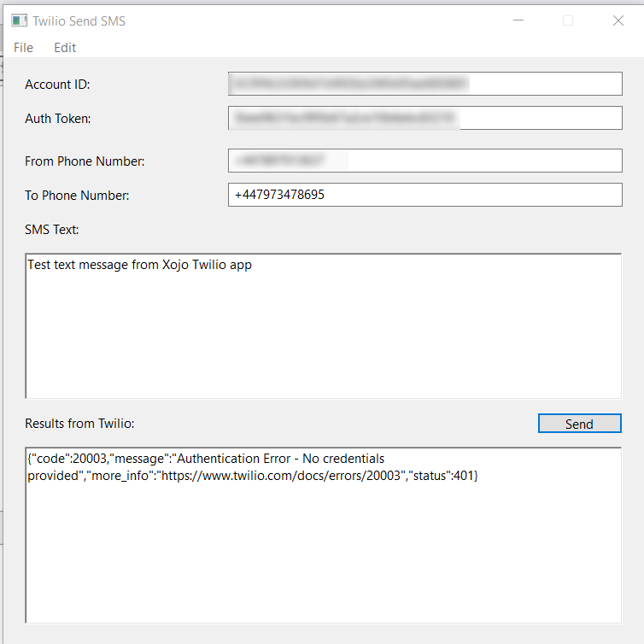This screenshot has height=644, width=644.
Task: Close the Twilio Send SMS window
Action: tap(618, 20)
